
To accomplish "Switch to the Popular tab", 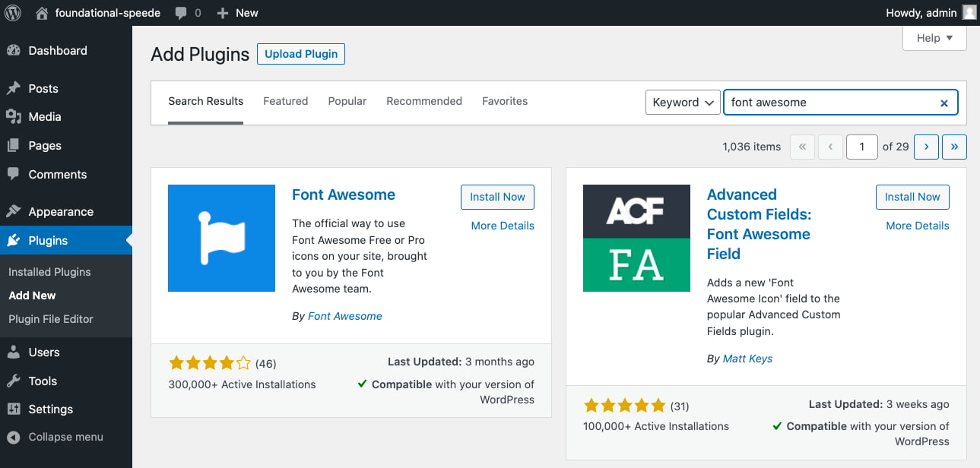I will [347, 101].
